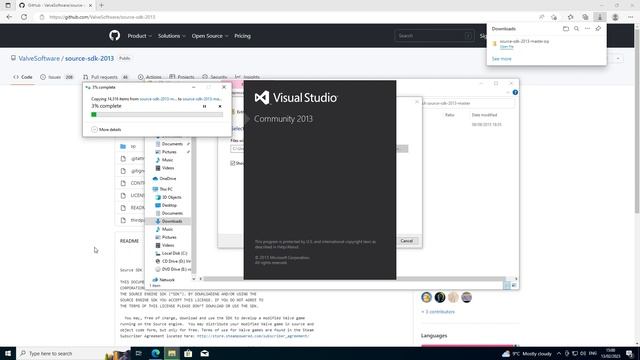The image size is (640, 360).
Task: Switch to the Issues tab
Action: tap(57, 77)
